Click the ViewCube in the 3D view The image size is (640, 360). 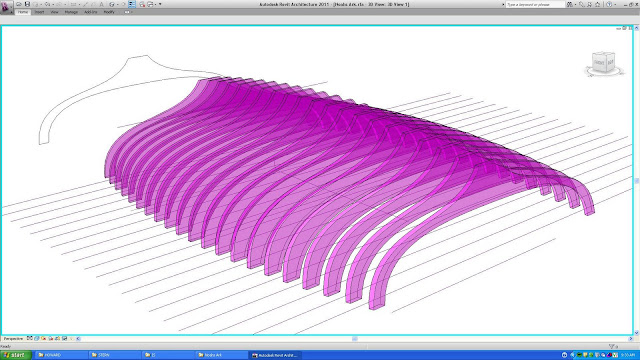pos(604,63)
